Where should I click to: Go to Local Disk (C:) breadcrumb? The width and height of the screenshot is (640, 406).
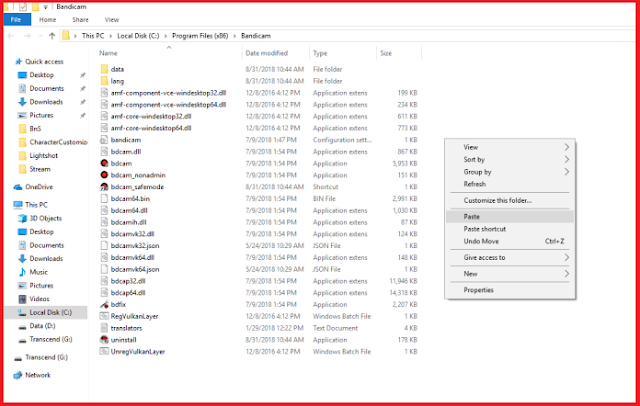pos(138,36)
